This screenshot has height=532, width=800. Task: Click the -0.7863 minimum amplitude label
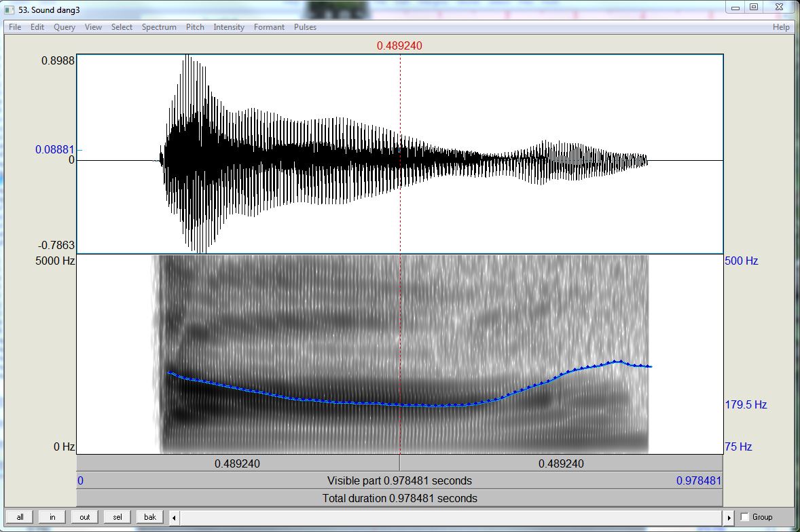(x=56, y=245)
